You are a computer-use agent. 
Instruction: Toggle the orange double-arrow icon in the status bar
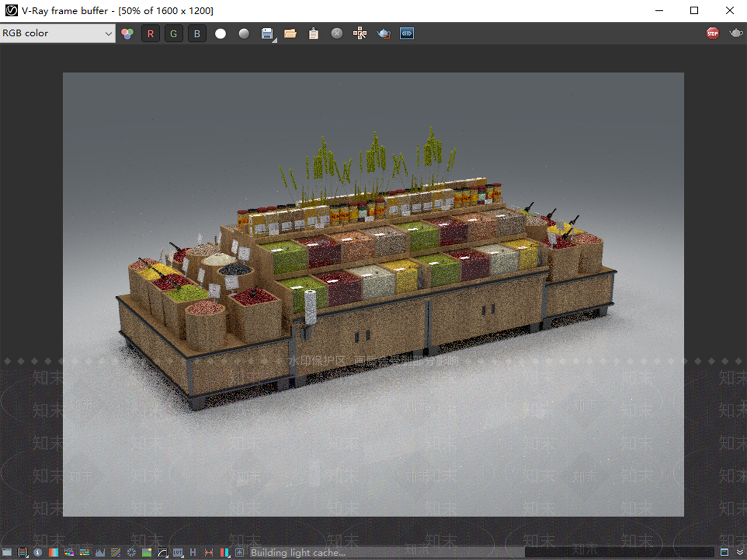209,553
